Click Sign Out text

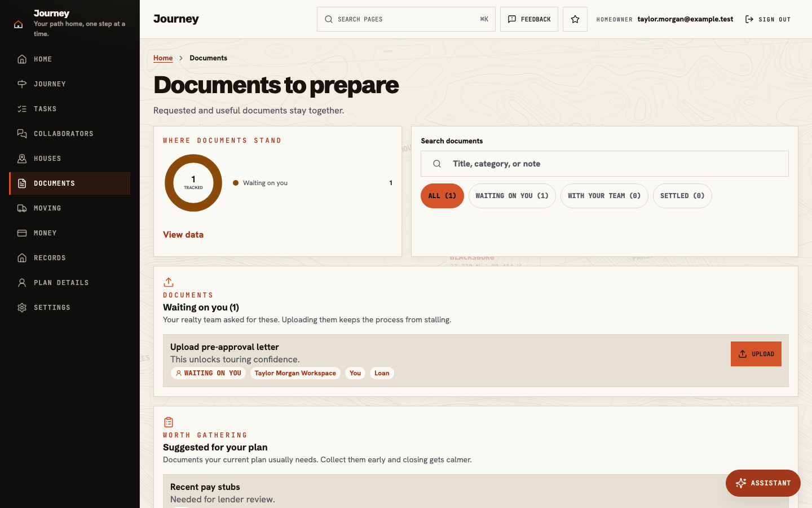(775, 19)
